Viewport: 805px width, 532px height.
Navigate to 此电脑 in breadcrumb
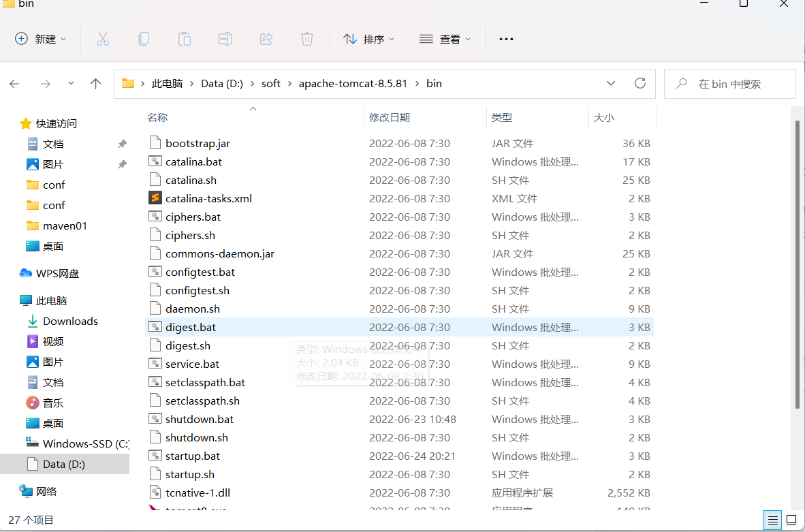point(168,84)
